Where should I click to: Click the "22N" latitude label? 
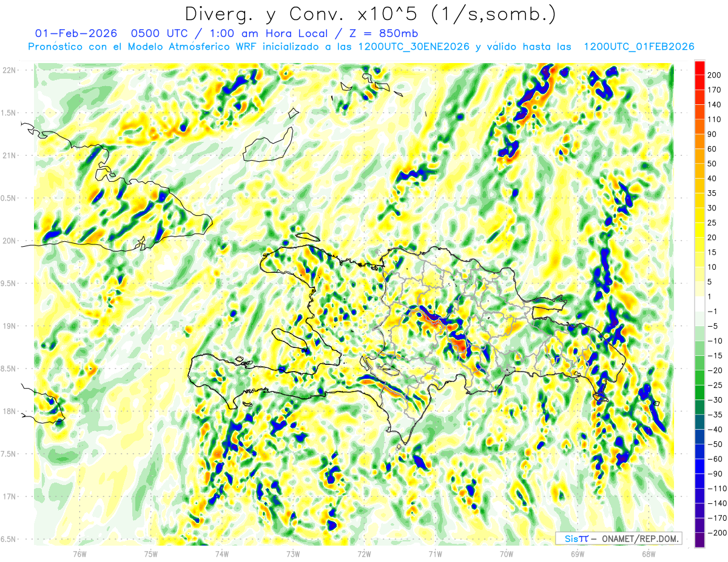tap(9, 70)
